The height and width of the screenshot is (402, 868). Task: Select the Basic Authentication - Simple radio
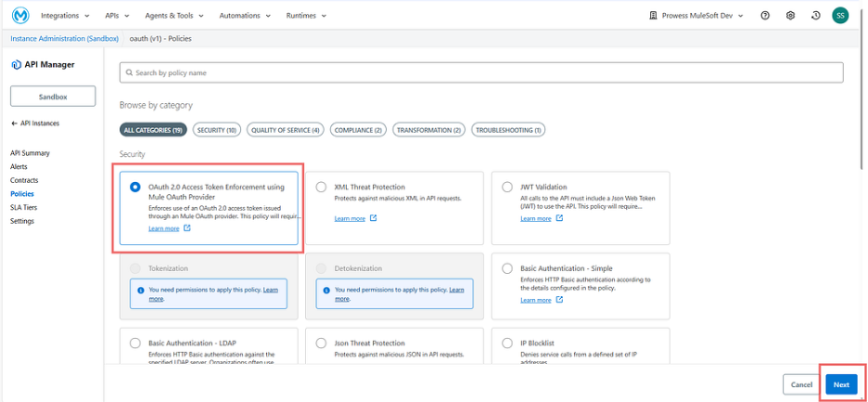tap(507, 268)
